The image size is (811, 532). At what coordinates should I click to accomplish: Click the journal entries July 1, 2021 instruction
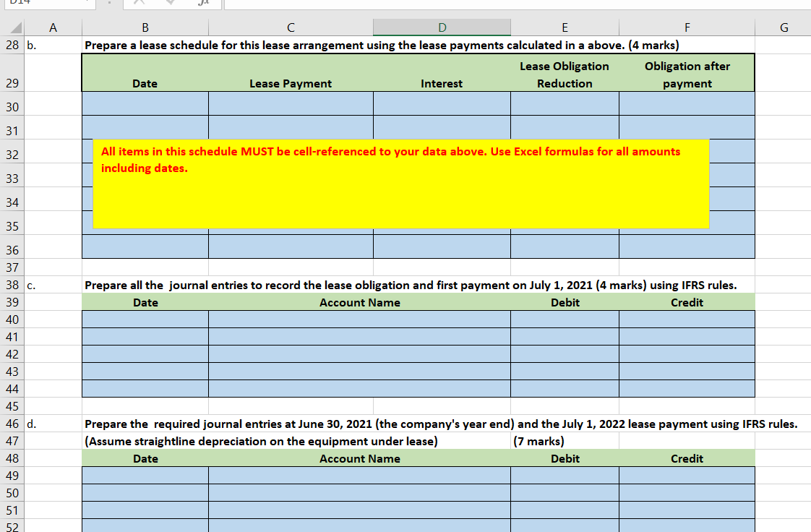pyautogui.click(x=411, y=285)
